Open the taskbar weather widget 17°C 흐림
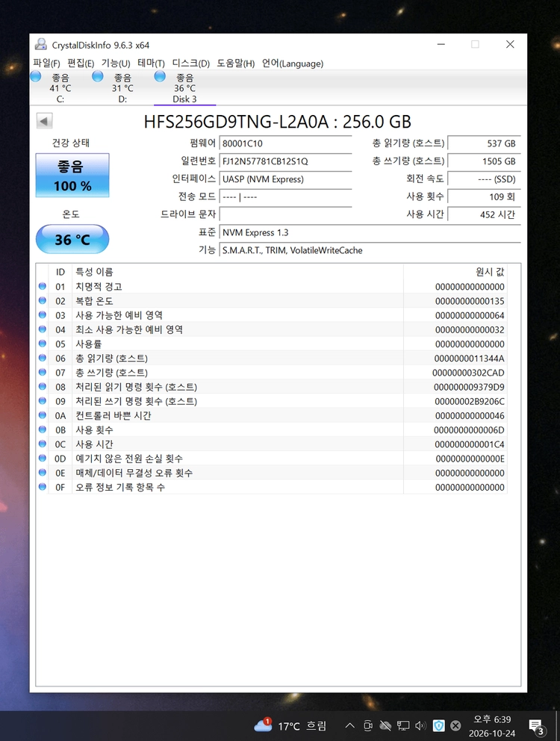The height and width of the screenshot is (741, 560). [x=290, y=726]
